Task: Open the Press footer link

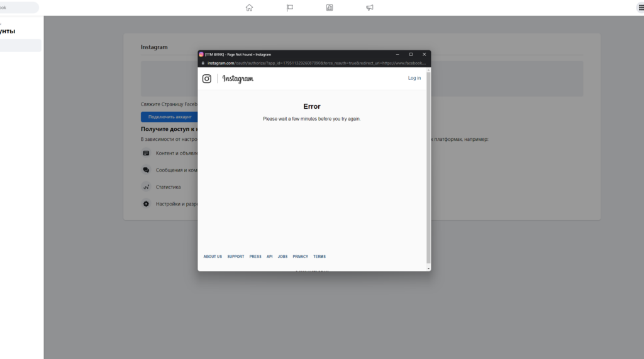Action: [255, 257]
